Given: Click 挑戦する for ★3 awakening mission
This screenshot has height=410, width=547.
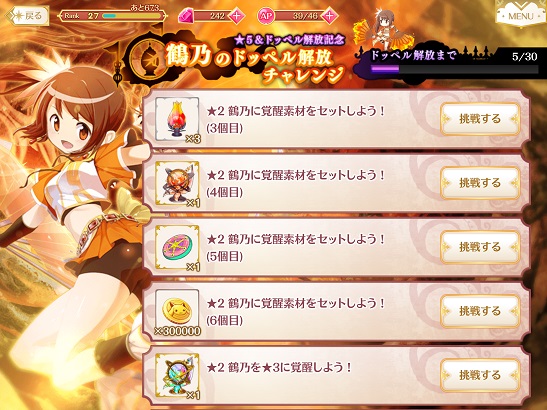Looking at the screenshot, I should (480, 375).
